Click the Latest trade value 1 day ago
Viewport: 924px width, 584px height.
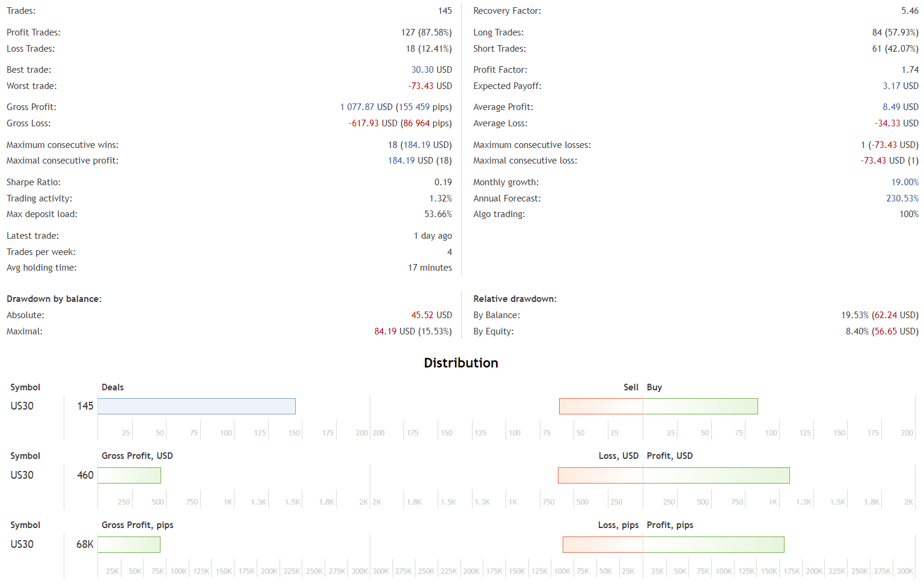433,235
